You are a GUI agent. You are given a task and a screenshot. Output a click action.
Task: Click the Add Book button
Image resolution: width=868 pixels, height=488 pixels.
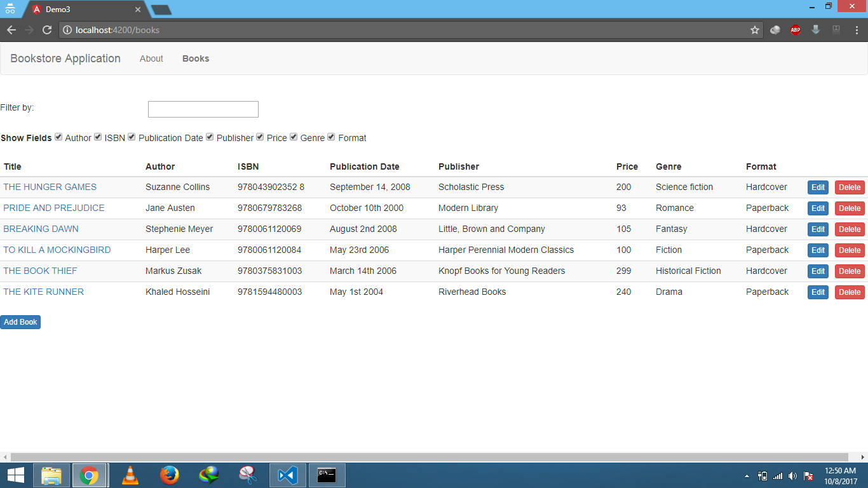[x=20, y=322]
